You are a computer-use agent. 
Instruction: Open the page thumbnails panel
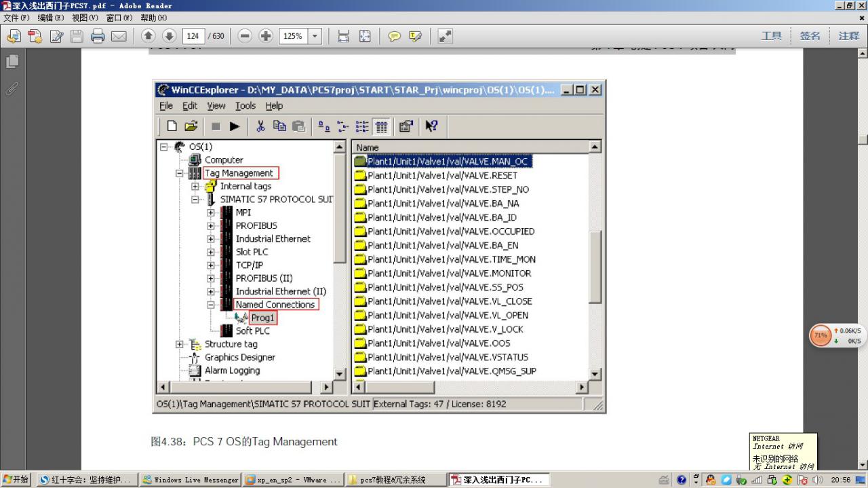tap(12, 62)
